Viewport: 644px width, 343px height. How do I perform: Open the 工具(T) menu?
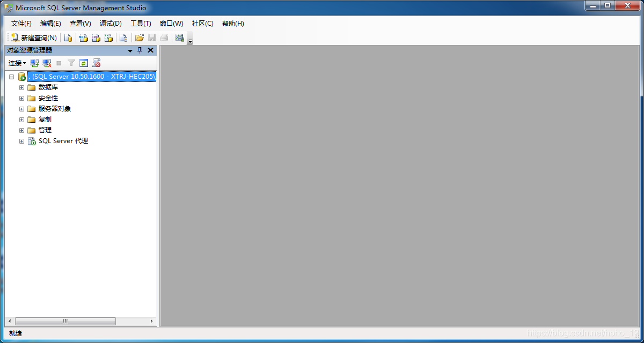(141, 24)
